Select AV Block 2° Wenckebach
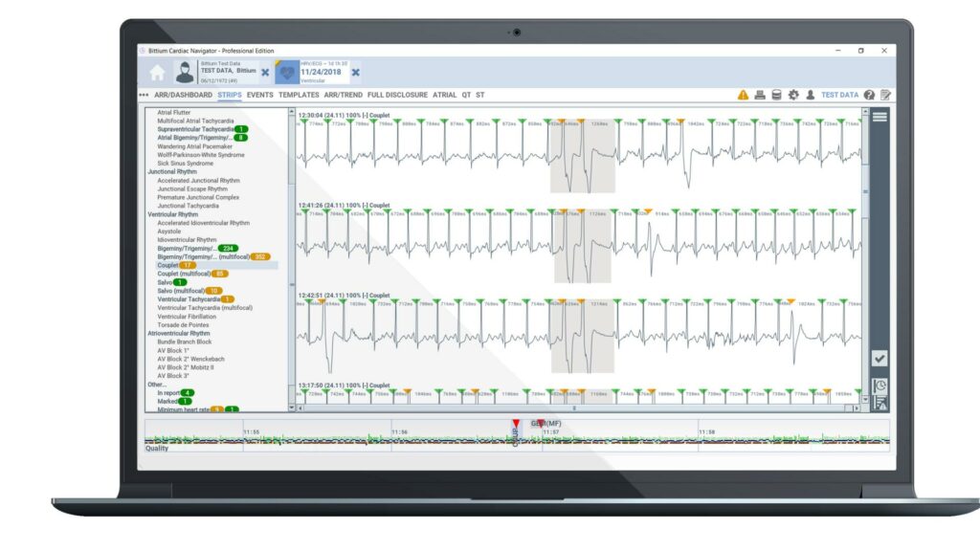The width and height of the screenshot is (980, 551). point(190,360)
